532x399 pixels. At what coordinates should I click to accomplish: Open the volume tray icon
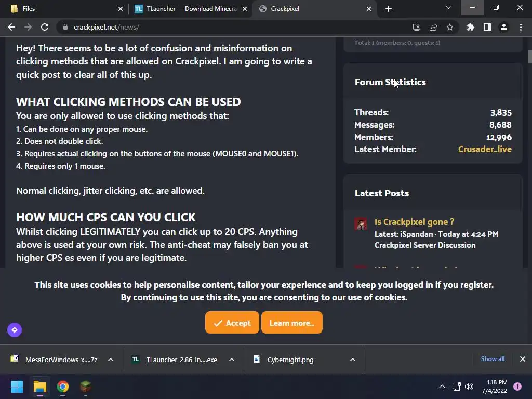(x=469, y=387)
